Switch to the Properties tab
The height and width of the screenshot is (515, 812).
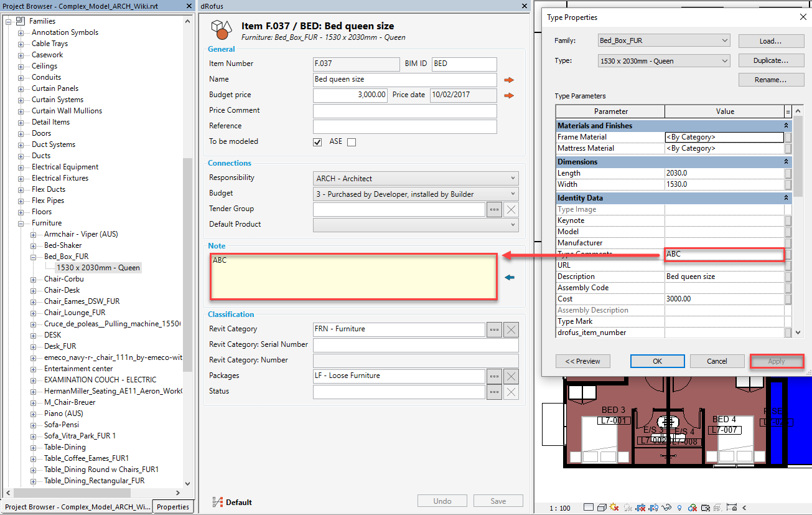click(x=172, y=507)
